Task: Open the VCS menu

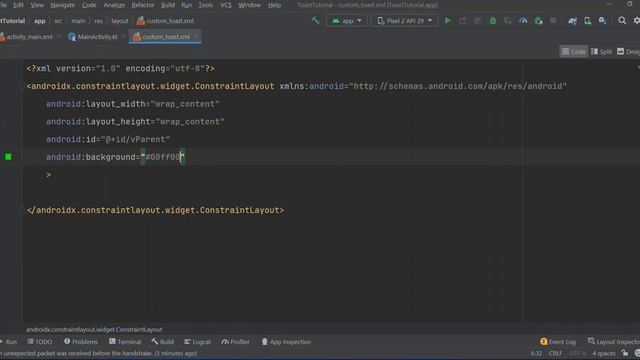Action: point(226,5)
